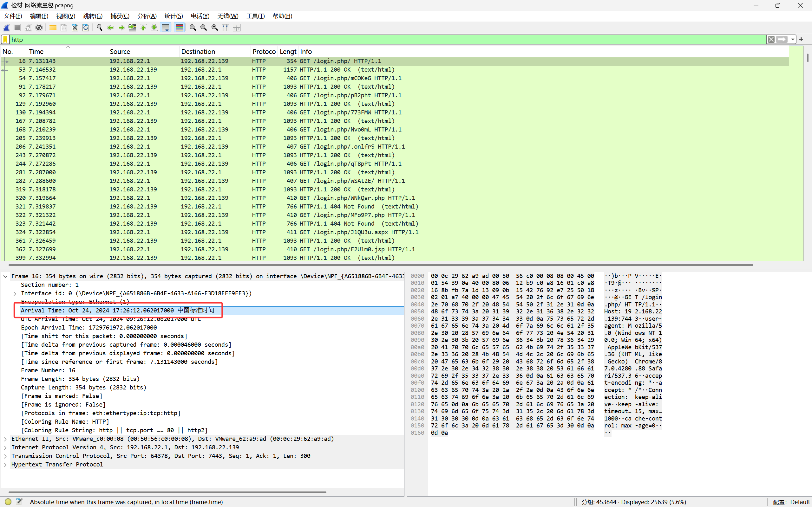812x507 pixels.
Task: Click the find packet magnifier icon
Action: click(99, 28)
